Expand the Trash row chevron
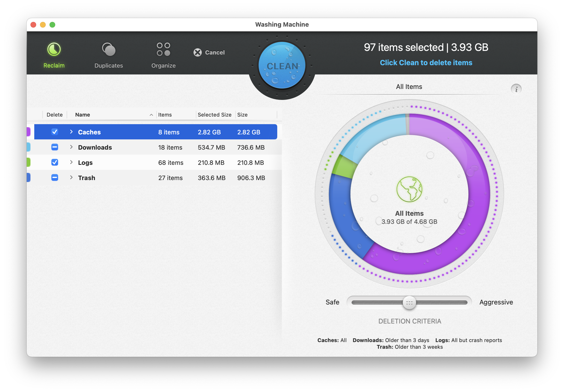Screen dimensions: 564x392 click(x=71, y=177)
